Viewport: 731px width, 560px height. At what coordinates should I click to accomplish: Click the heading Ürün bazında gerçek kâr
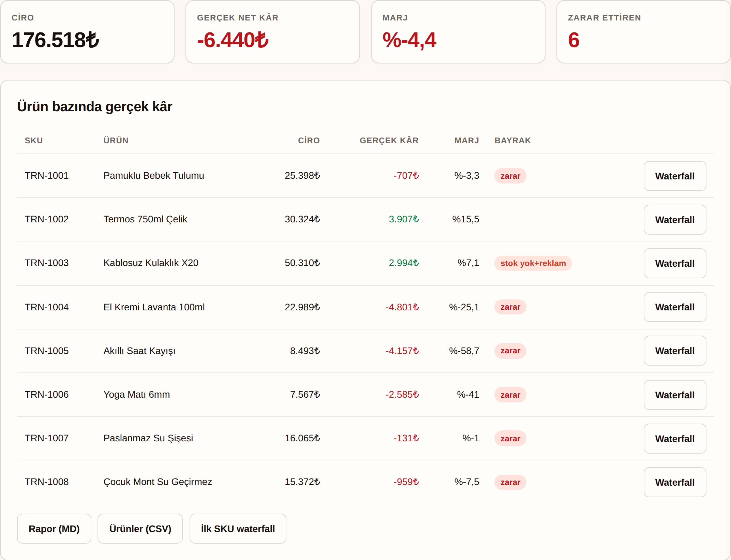(x=95, y=107)
